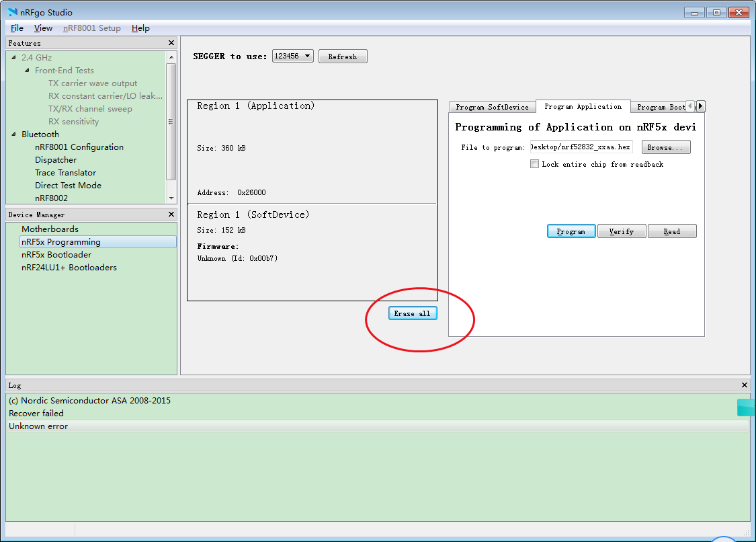
Task: Select RX sensitivity item
Action: (x=73, y=121)
